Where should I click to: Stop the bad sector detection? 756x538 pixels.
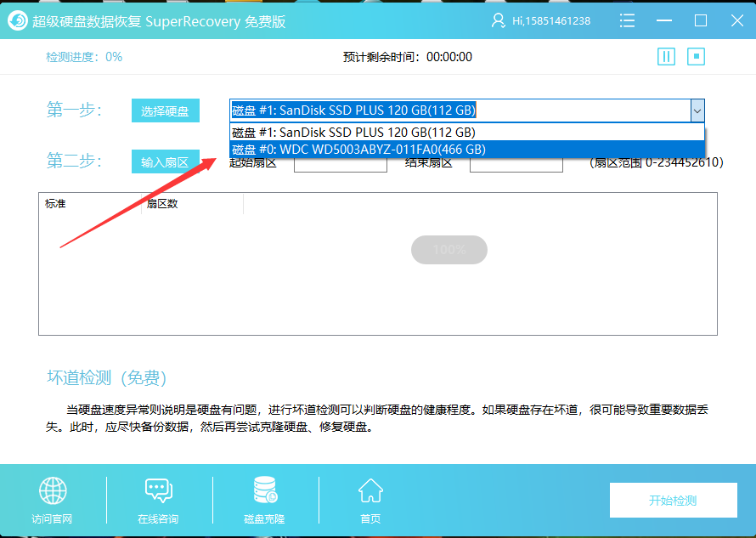(x=696, y=56)
